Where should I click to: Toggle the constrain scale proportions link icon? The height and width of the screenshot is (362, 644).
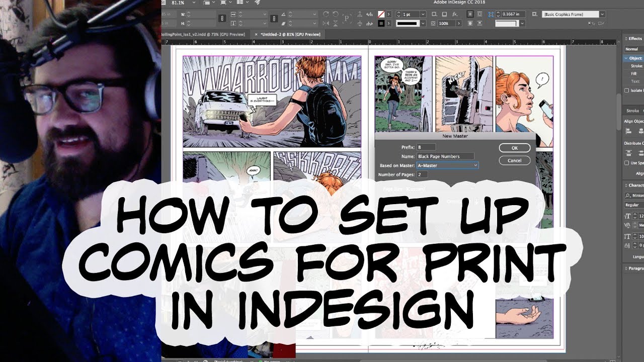pos(274,18)
